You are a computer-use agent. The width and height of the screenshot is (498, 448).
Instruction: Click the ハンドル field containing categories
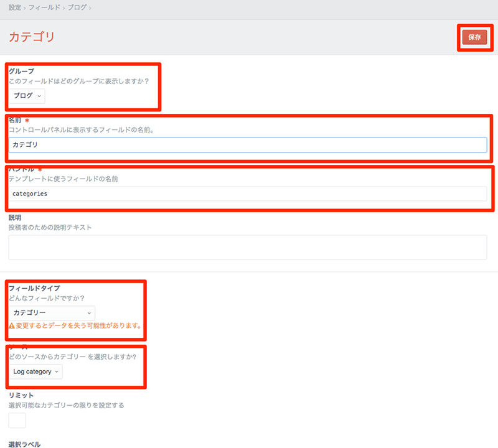tap(247, 194)
